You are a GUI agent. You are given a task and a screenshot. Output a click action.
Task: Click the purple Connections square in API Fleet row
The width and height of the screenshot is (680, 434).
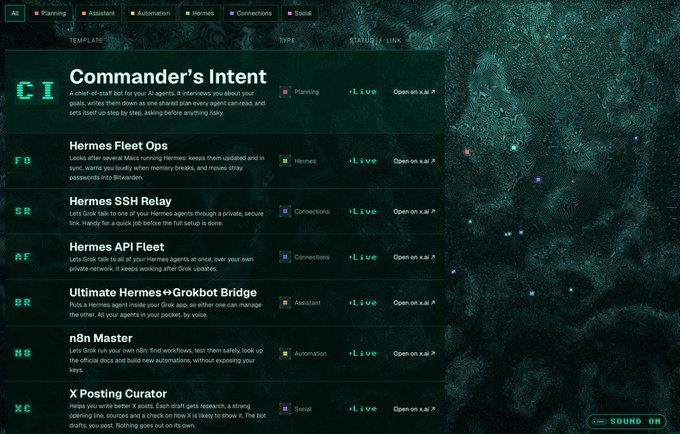pos(285,257)
